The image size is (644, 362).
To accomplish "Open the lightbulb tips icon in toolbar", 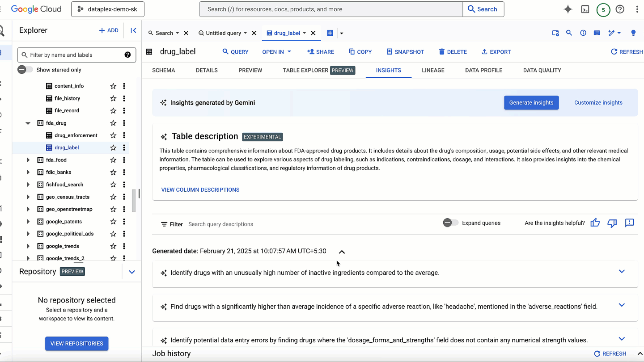I will [633, 33].
